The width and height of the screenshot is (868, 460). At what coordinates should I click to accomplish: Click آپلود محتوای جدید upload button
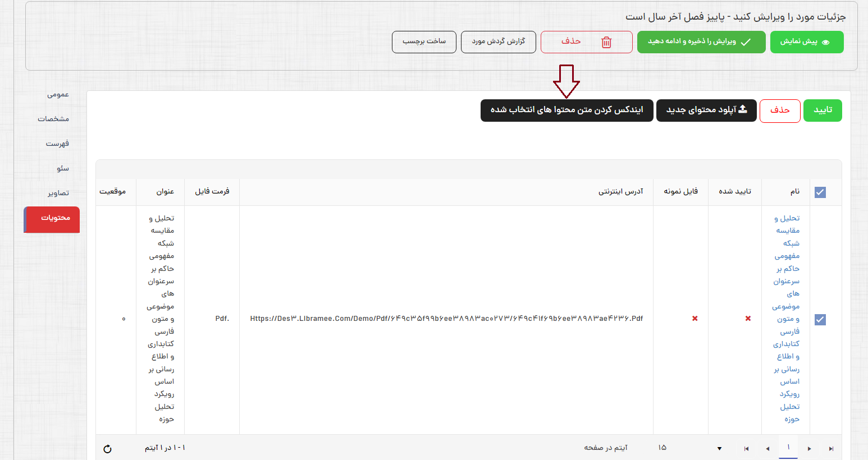[706, 111]
